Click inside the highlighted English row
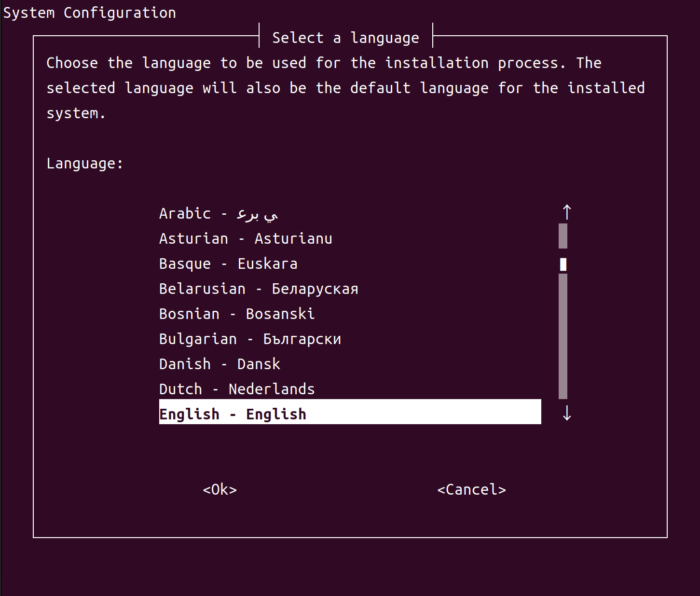 350,413
